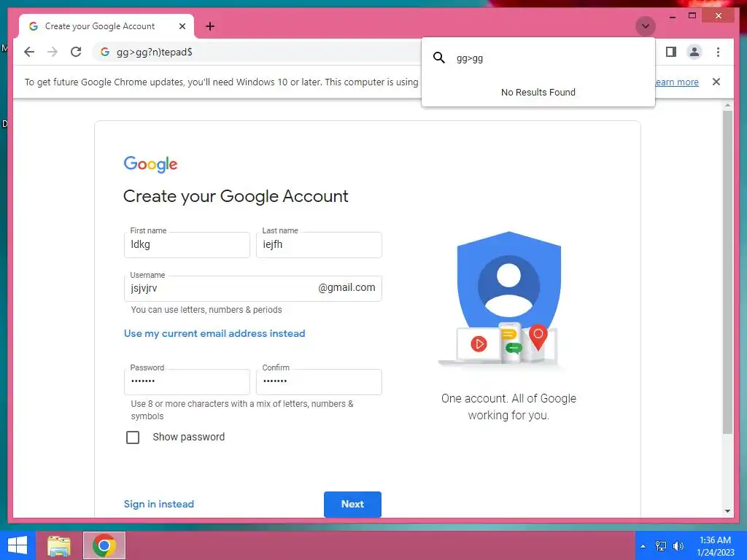Click the blue Next button
The image size is (747, 560).
coord(352,504)
